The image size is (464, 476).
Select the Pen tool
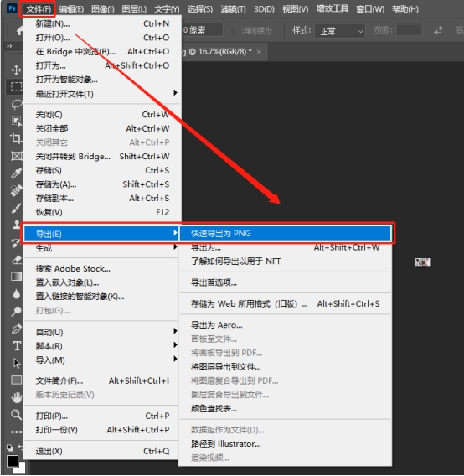[16, 329]
